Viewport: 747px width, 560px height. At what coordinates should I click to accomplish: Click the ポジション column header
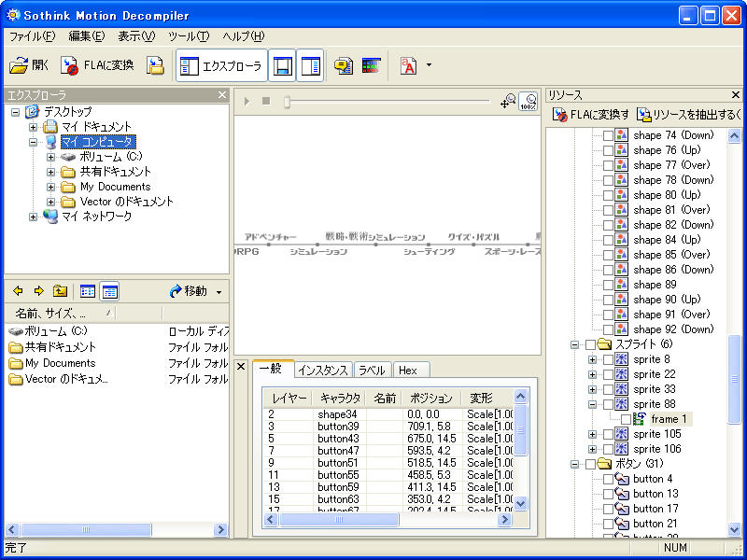click(431, 399)
